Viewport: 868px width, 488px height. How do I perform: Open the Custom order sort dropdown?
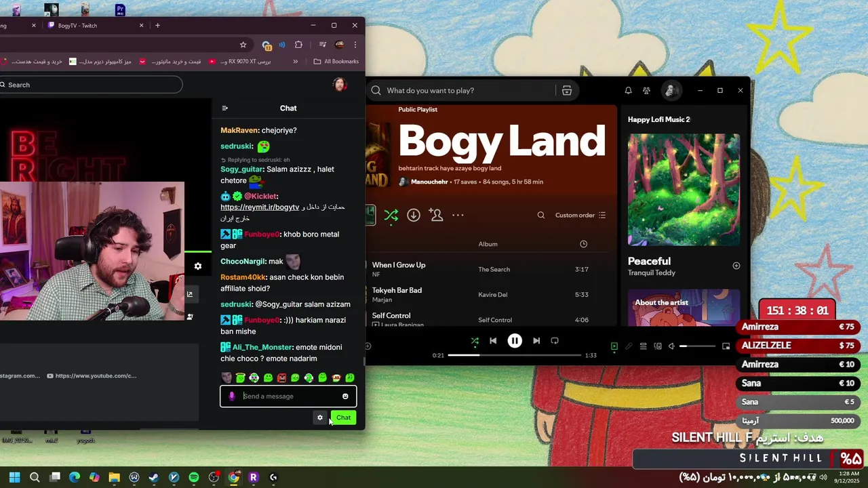[x=580, y=215]
